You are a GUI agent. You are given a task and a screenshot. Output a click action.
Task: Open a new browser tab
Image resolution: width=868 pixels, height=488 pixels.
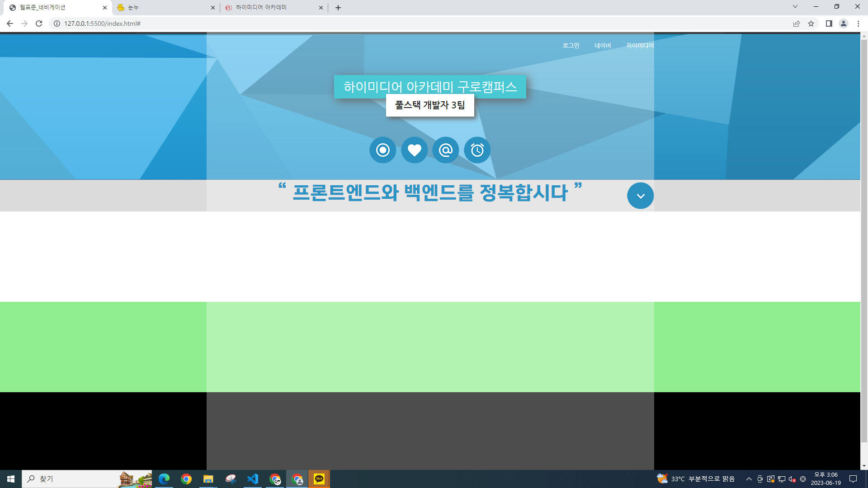click(338, 8)
